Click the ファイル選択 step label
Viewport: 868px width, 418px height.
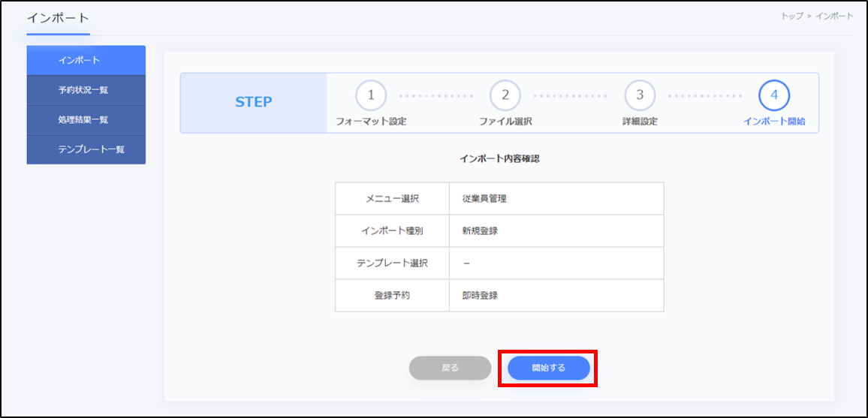(x=505, y=121)
